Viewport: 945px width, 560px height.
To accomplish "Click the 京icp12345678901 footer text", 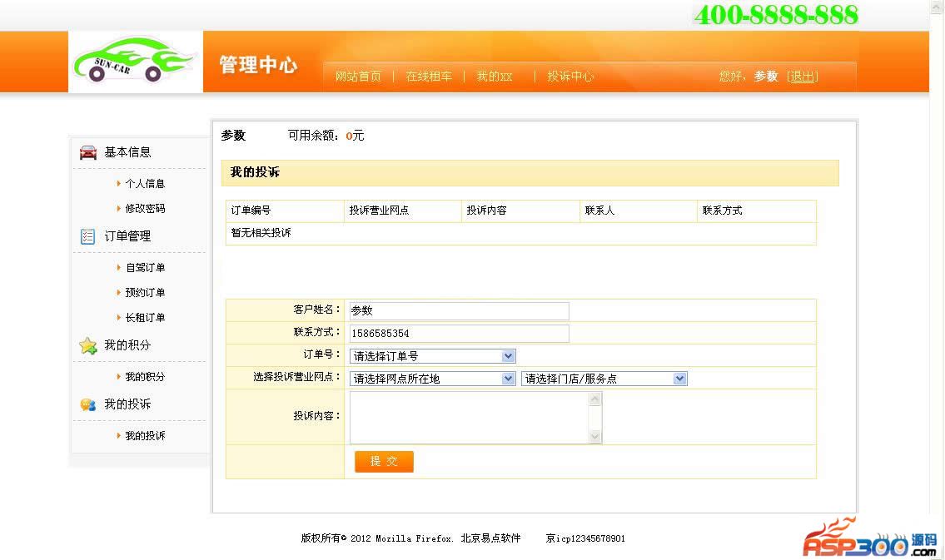I will click(585, 538).
